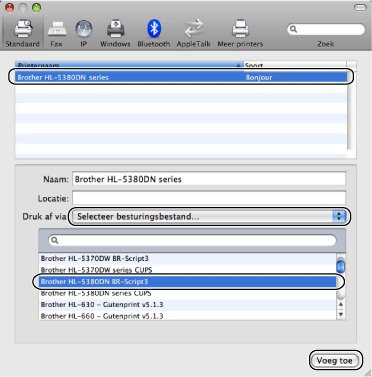Click the green zoom window button
This screenshot has width=372, height=377.
coord(36,7)
